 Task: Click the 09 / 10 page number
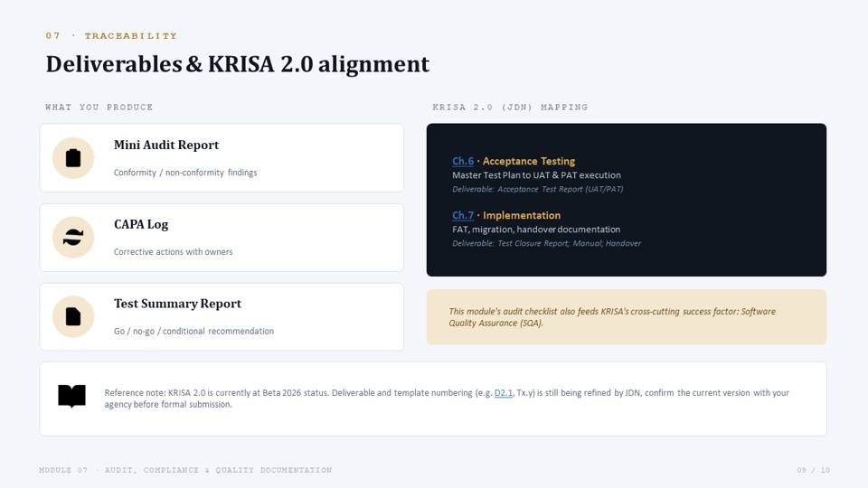click(x=813, y=470)
